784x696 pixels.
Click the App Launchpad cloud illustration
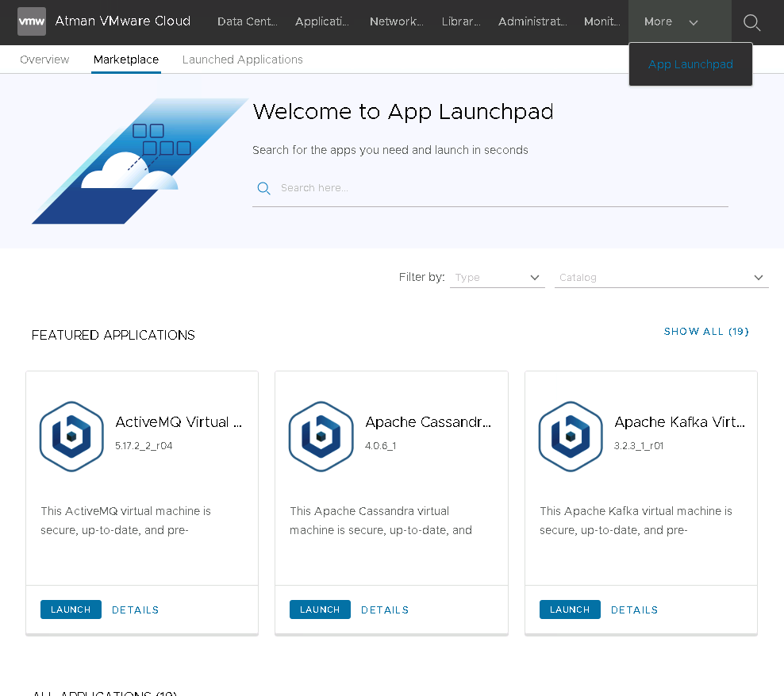click(x=139, y=161)
